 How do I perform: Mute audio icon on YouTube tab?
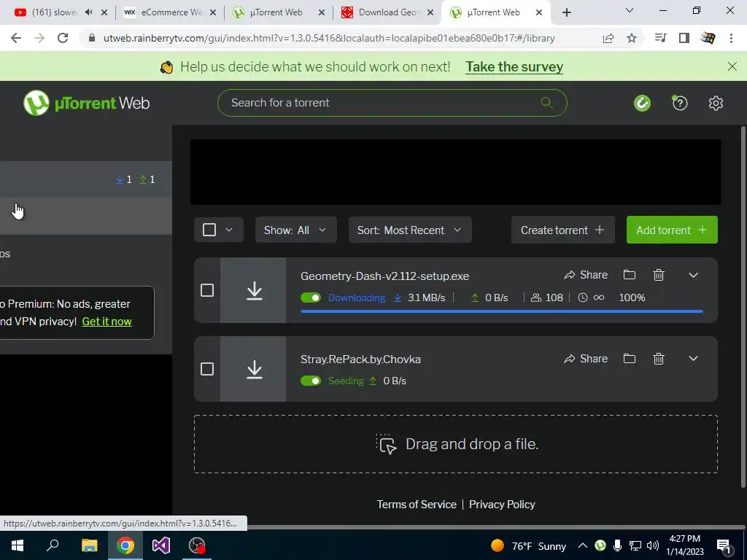coord(88,12)
